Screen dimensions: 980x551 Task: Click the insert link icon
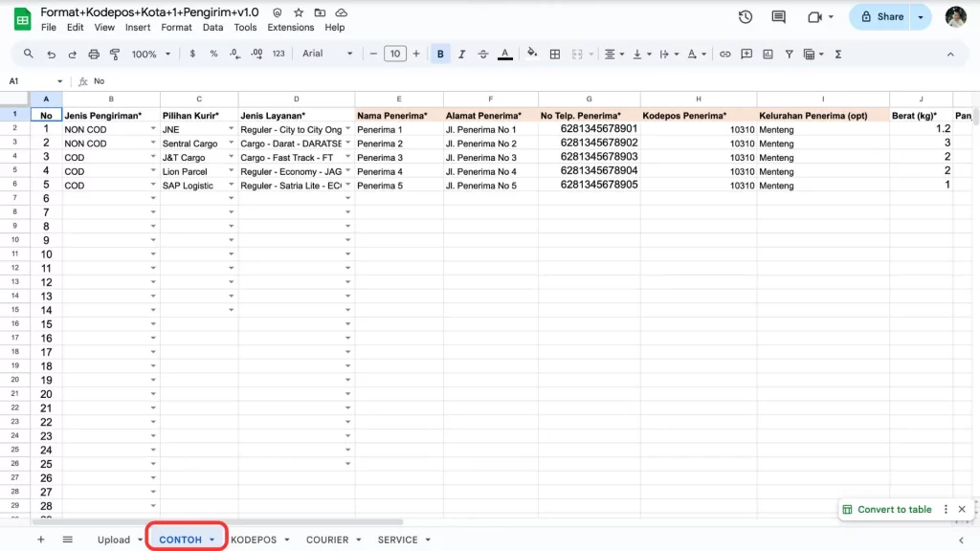click(725, 55)
